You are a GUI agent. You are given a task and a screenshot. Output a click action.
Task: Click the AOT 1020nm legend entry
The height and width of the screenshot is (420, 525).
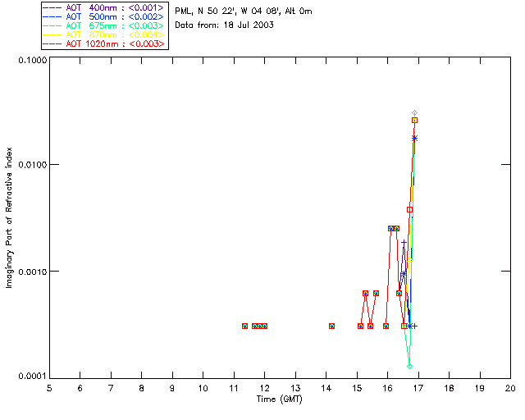click(x=103, y=43)
